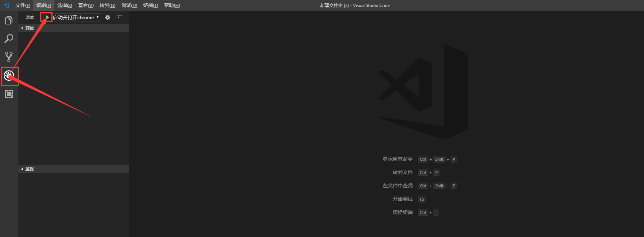Open the 终端(T) menu

coord(151,5)
